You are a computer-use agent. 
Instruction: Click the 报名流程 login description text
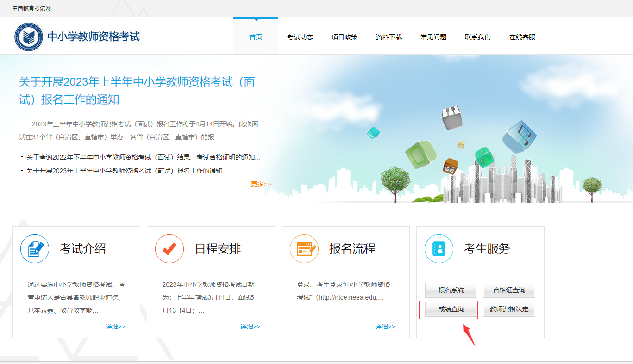pos(343,291)
